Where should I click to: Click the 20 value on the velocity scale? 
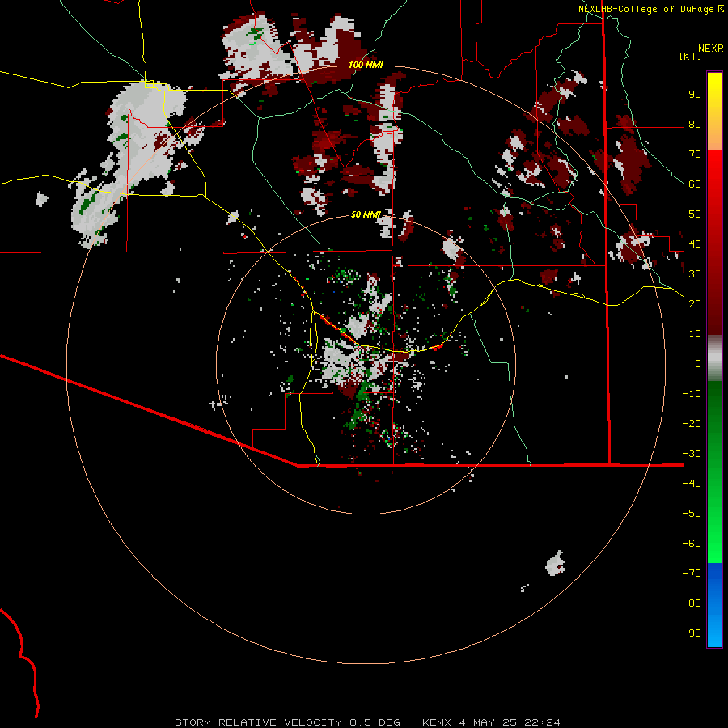pyautogui.click(x=695, y=304)
